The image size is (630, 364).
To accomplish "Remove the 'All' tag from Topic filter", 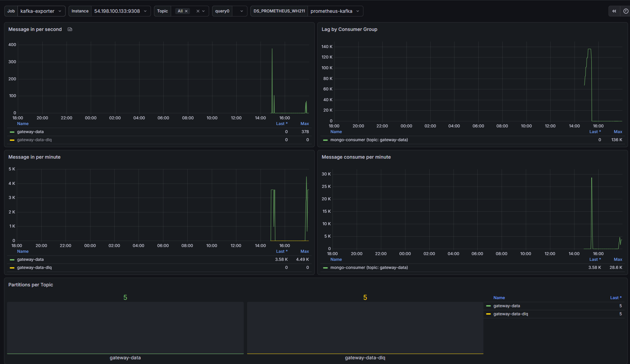I will pos(186,11).
